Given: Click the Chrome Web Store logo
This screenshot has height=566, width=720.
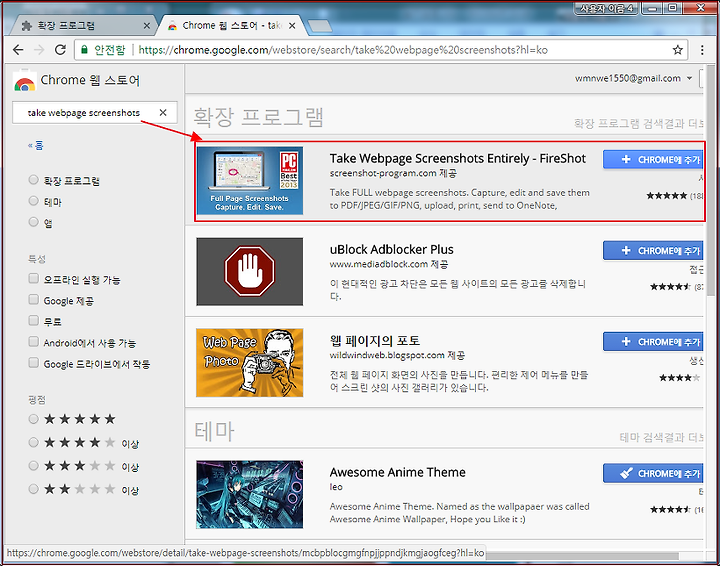Looking at the screenshot, I should click(24, 82).
